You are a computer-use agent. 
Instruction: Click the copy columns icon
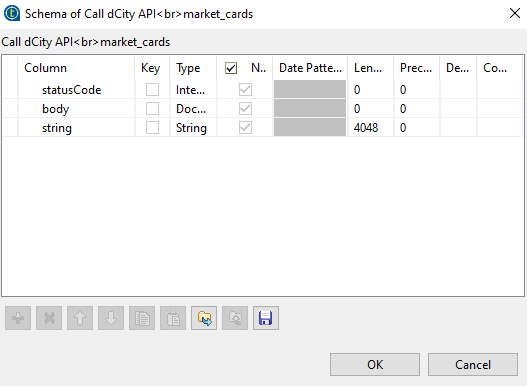tap(142, 318)
